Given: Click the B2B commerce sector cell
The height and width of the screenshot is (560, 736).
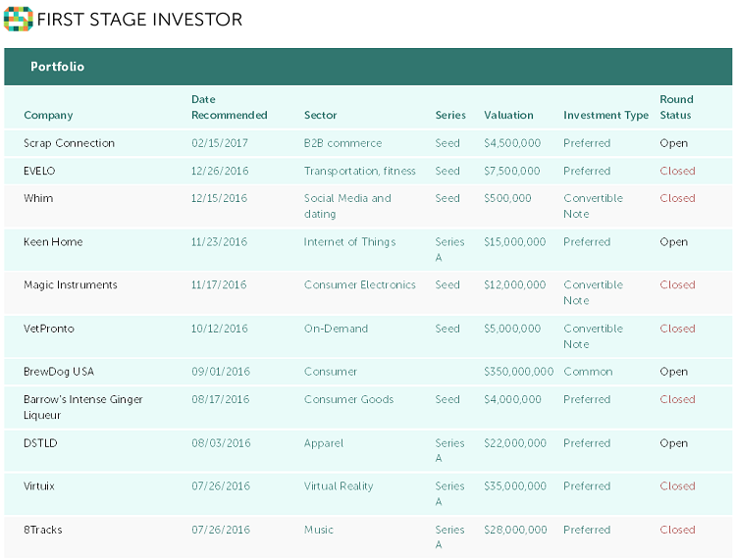Looking at the screenshot, I should [x=342, y=143].
